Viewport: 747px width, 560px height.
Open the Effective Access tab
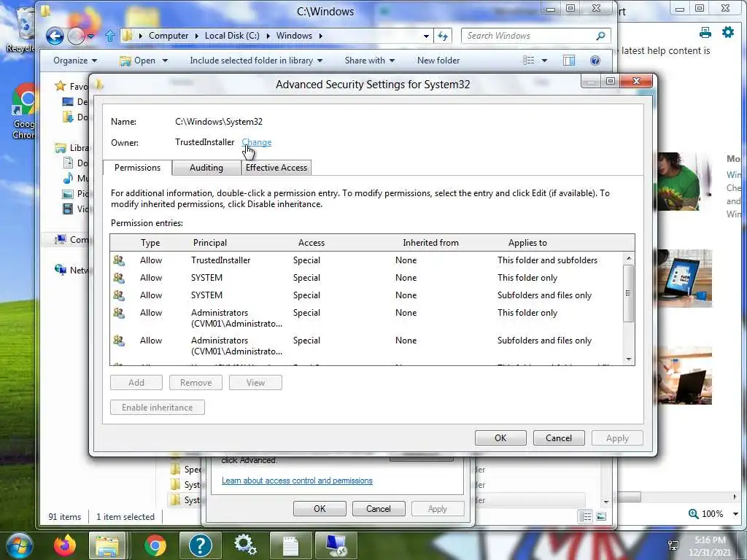tap(276, 168)
